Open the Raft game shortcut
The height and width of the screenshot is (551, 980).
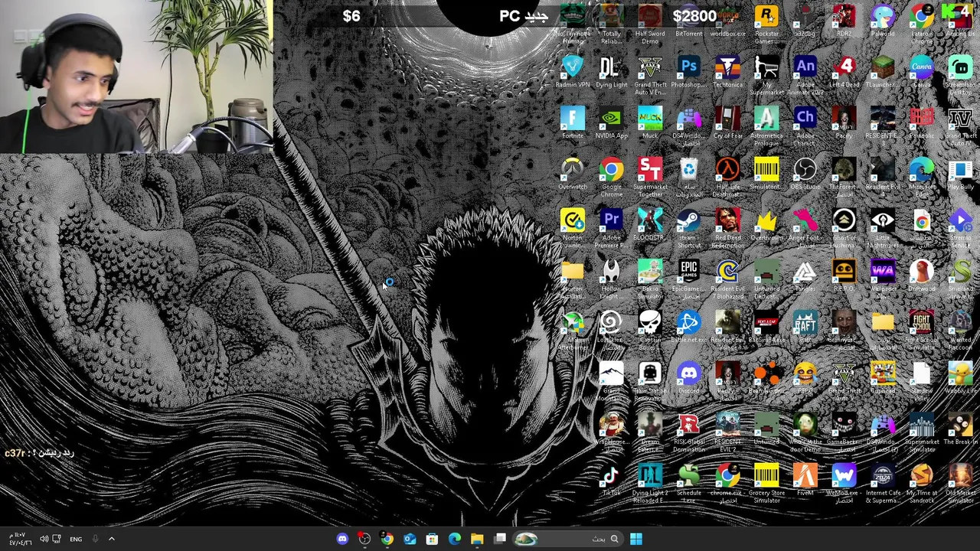805,328
